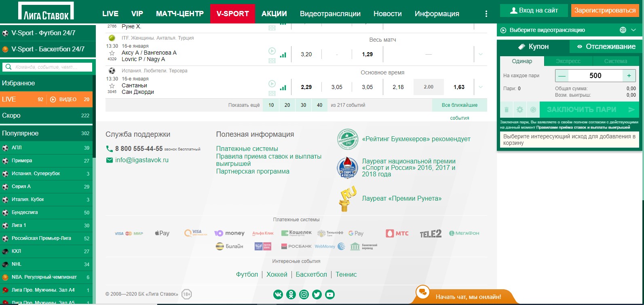Switch to the Отслеживание tracking panel
Viewport: 644px width, 305px height.
tap(606, 47)
